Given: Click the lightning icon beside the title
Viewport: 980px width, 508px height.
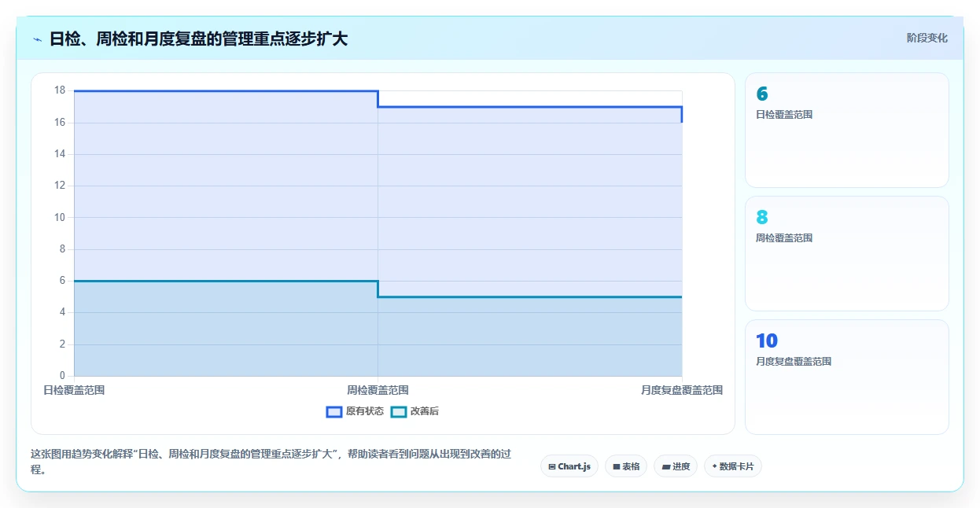Looking at the screenshot, I should click(x=37, y=39).
